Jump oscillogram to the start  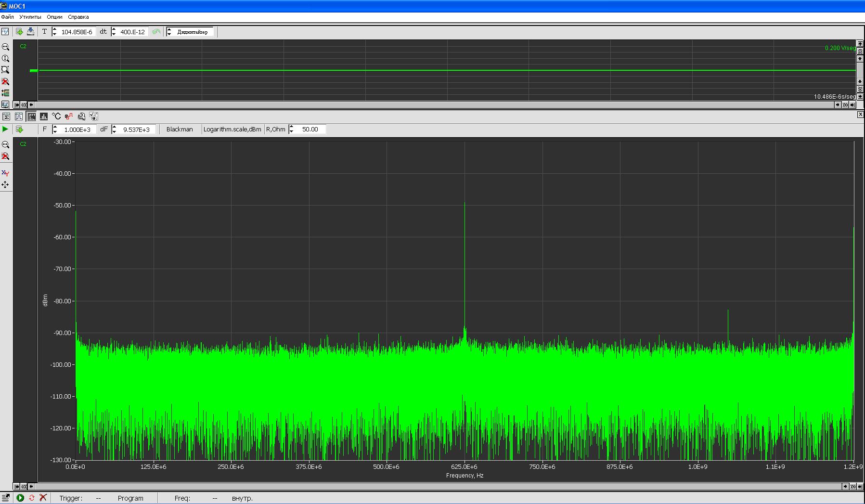click(x=17, y=105)
